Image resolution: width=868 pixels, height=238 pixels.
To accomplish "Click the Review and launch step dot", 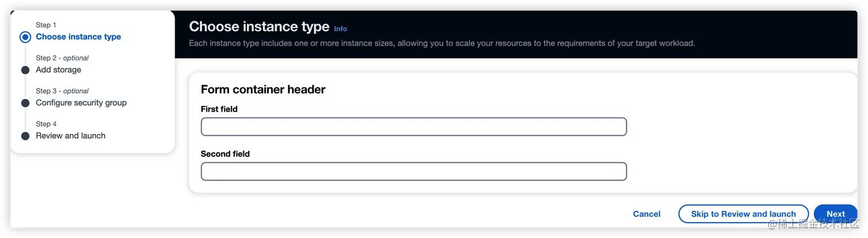I will pos(25,136).
